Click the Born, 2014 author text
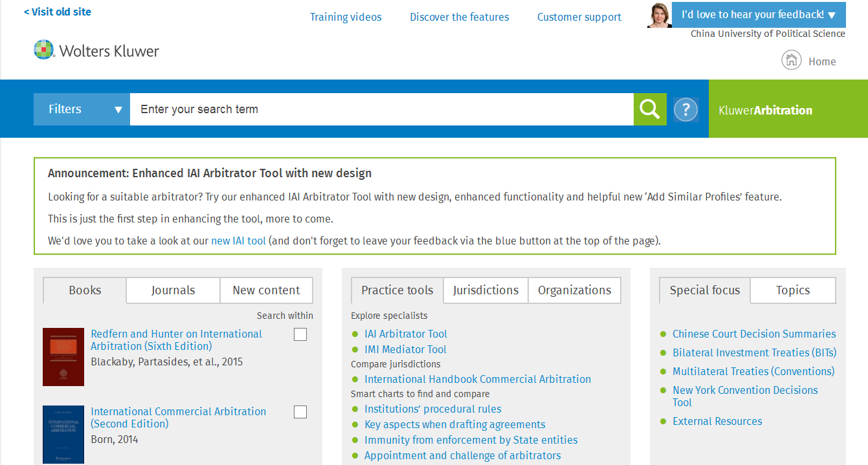 [115, 439]
